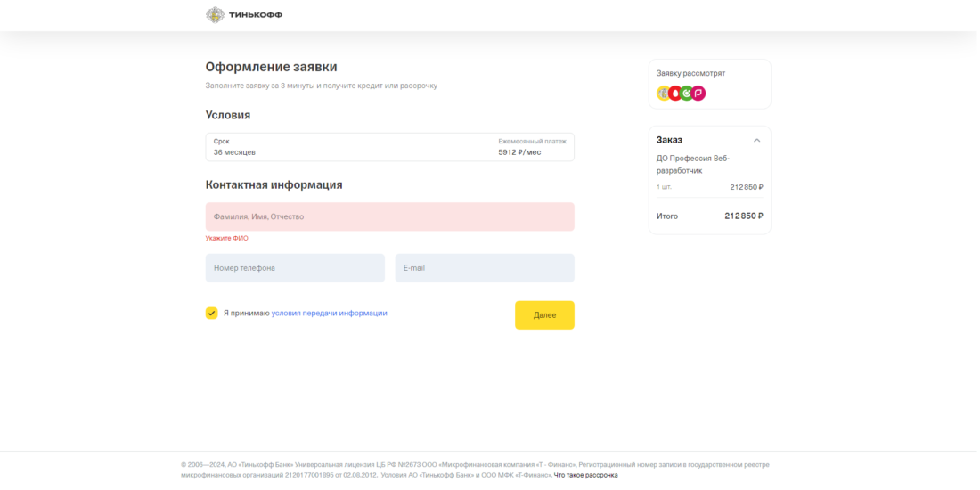Open the условия передачи информации link
The height and width of the screenshot is (490, 980).
click(x=329, y=313)
